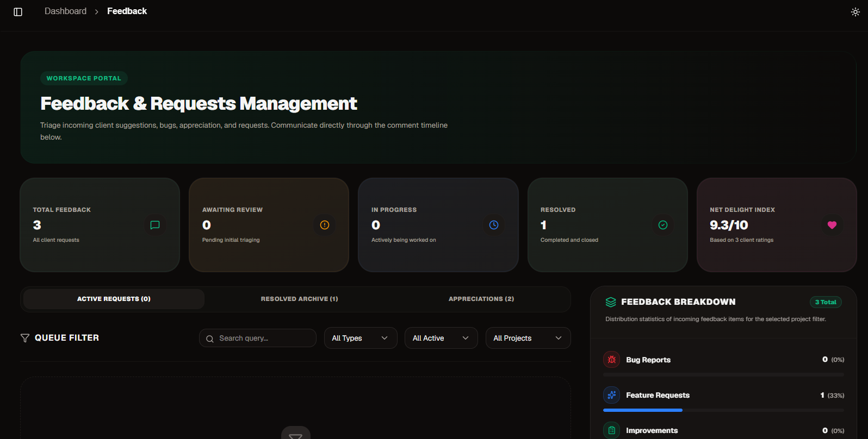Screen dimensions: 868x439
Task: Open the All Active status dropdown
Action: pyautogui.click(x=441, y=338)
